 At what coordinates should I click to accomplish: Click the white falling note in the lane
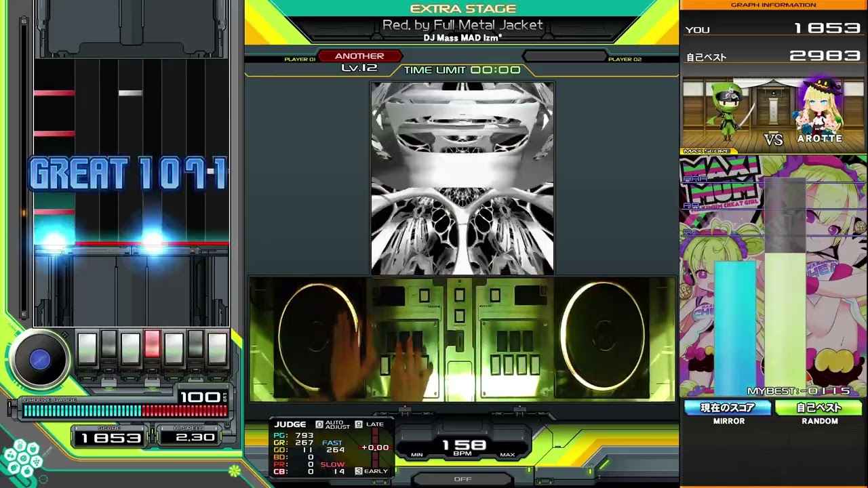point(130,93)
